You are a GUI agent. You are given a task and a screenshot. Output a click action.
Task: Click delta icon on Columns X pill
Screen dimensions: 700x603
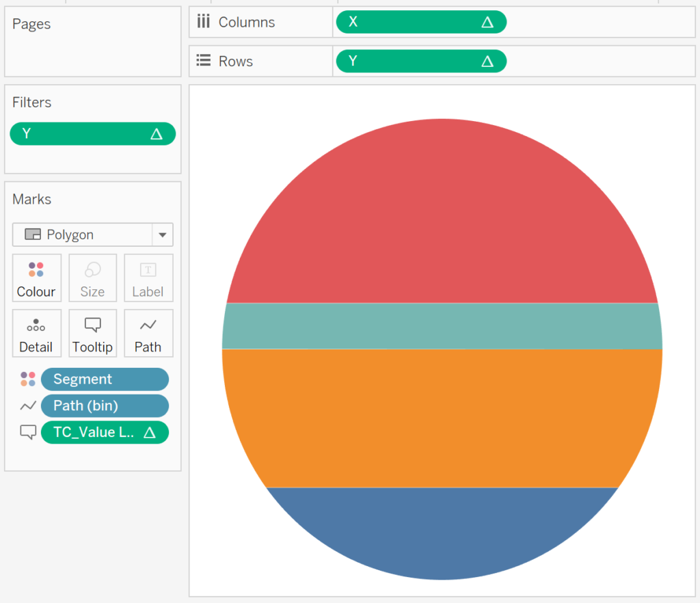pos(487,23)
